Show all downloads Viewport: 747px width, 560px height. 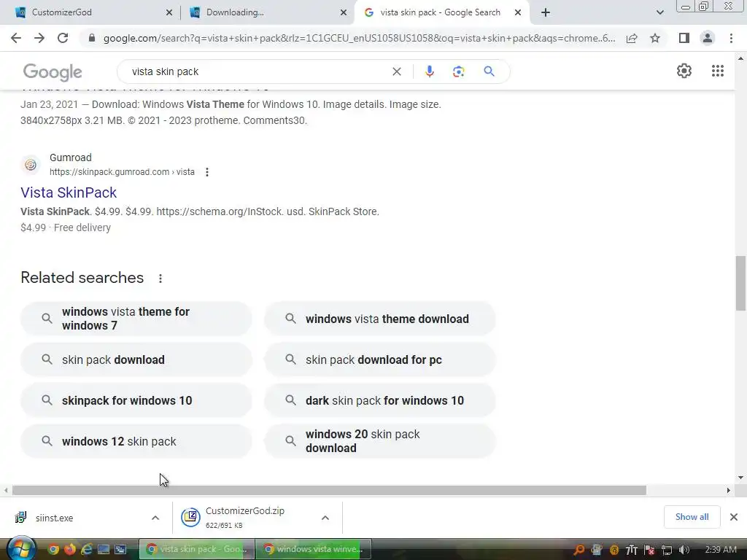pyautogui.click(x=692, y=517)
